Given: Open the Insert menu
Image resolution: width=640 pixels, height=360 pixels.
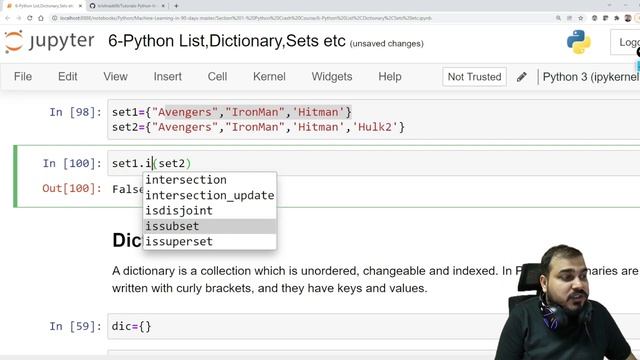Looking at the screenshot, I should tap(167, 77).
